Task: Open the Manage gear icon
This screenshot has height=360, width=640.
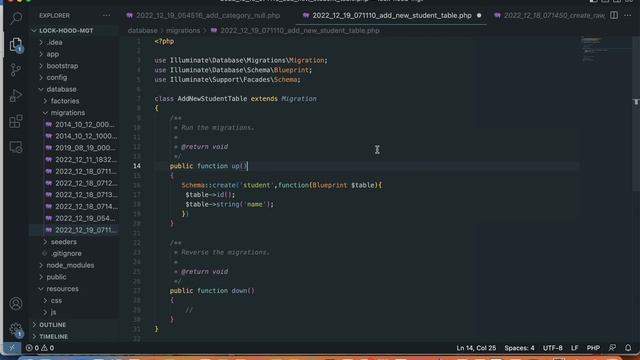Action: 16,329
